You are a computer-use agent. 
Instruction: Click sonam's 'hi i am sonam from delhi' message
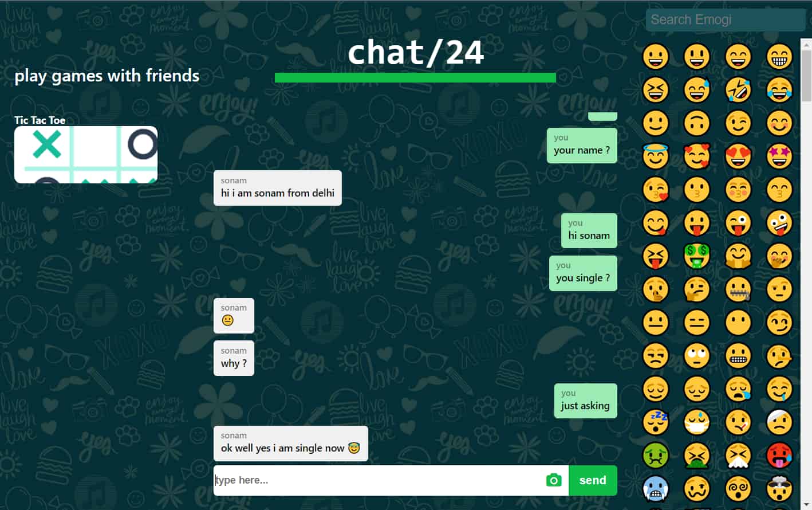(278, 188)
